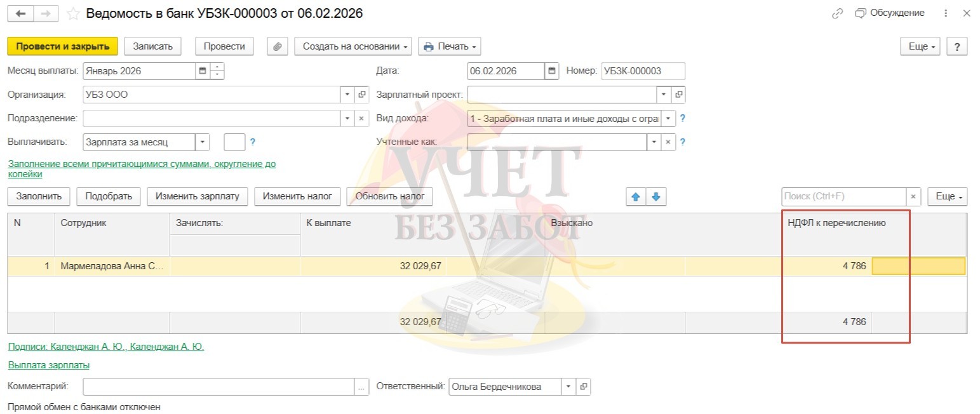Expand the Создать на основании menu
980x414 pixels.
click(x=353, y=46)
